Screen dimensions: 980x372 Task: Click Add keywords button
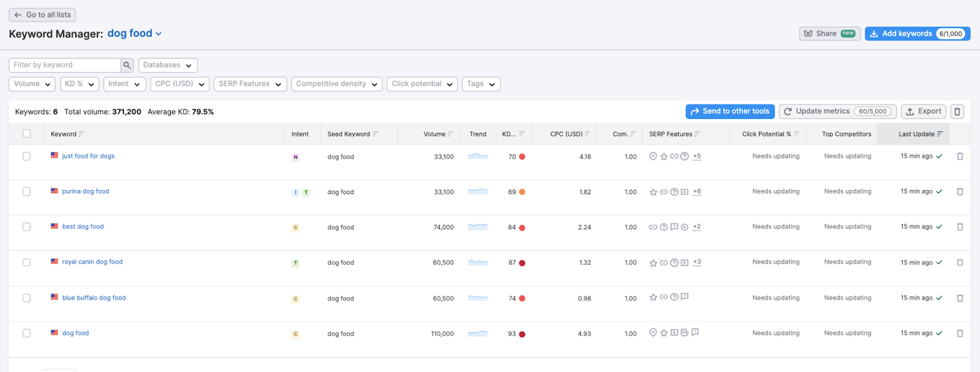(x=918, y=34)
